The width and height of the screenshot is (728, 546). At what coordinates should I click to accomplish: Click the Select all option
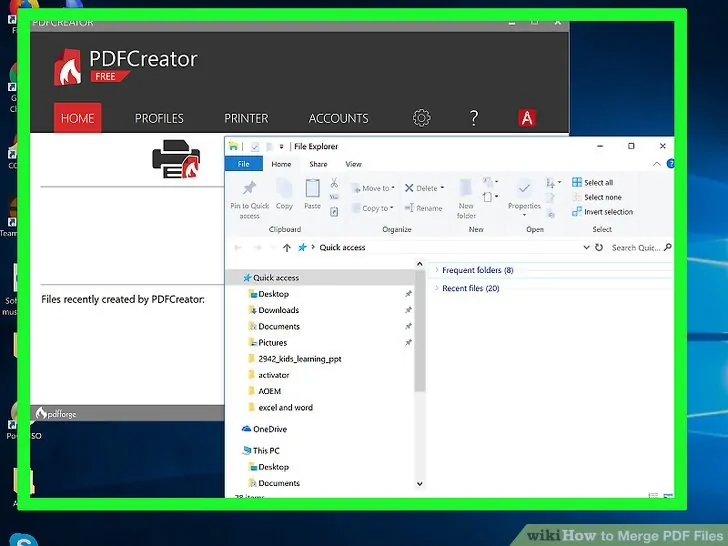coord(598,183)
